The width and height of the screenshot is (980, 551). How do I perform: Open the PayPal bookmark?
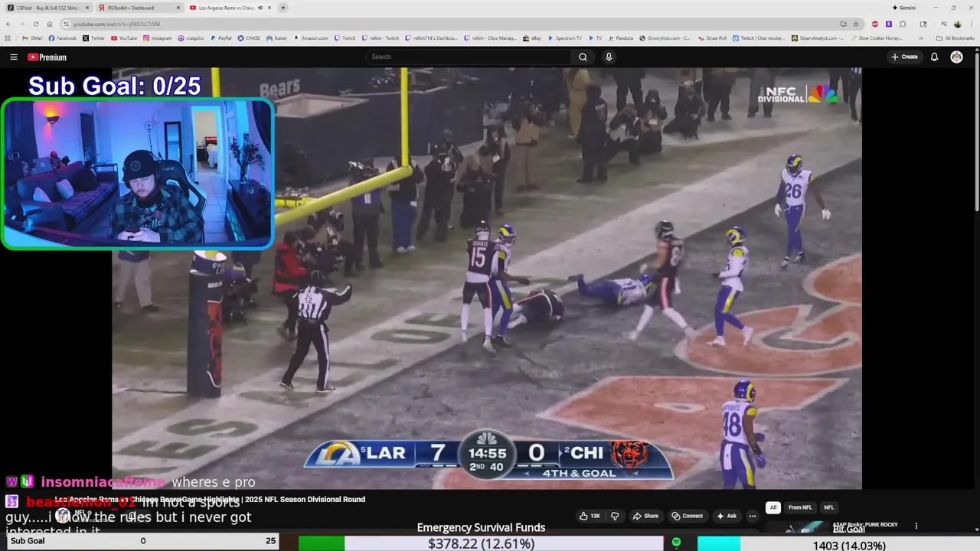(220, 37)
